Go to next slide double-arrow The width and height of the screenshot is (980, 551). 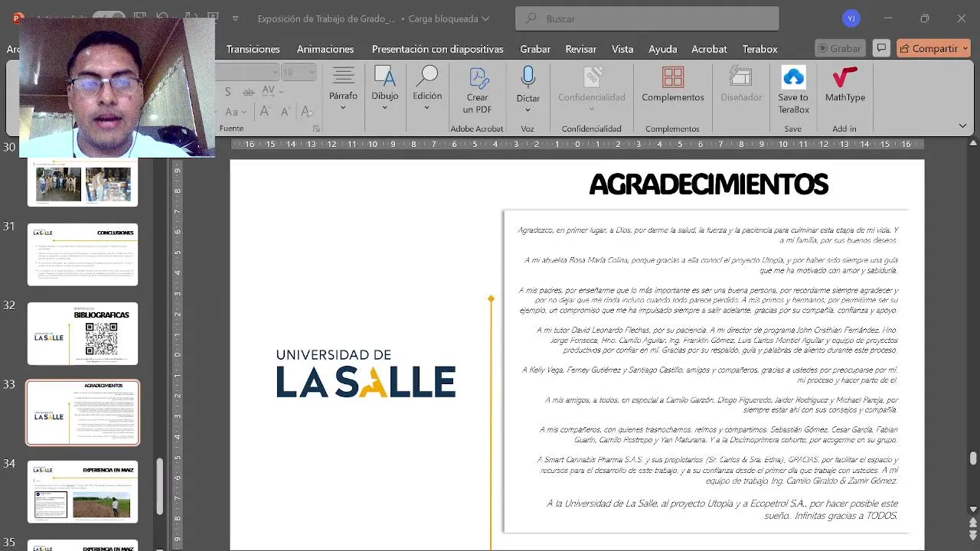973,536
